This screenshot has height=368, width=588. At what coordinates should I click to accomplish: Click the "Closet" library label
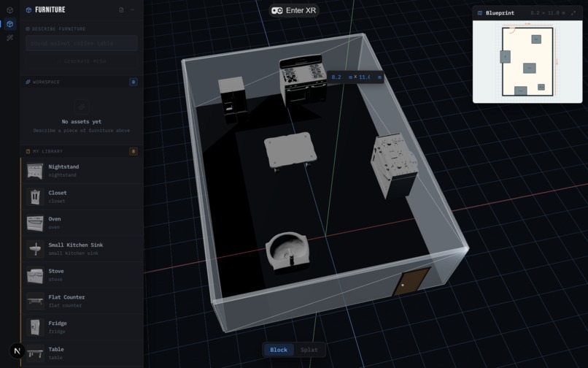58,193
